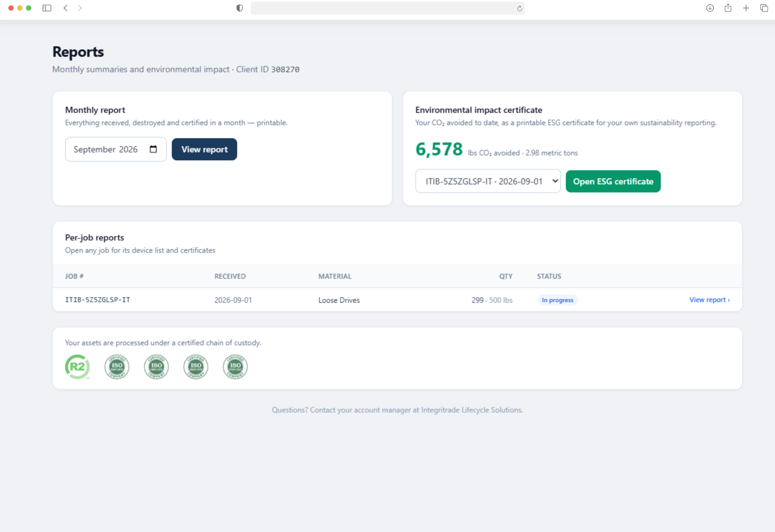Show the tab overview icon
Image resolution: width=775 pixels, height=532 pixels.
tap(764, 8)
